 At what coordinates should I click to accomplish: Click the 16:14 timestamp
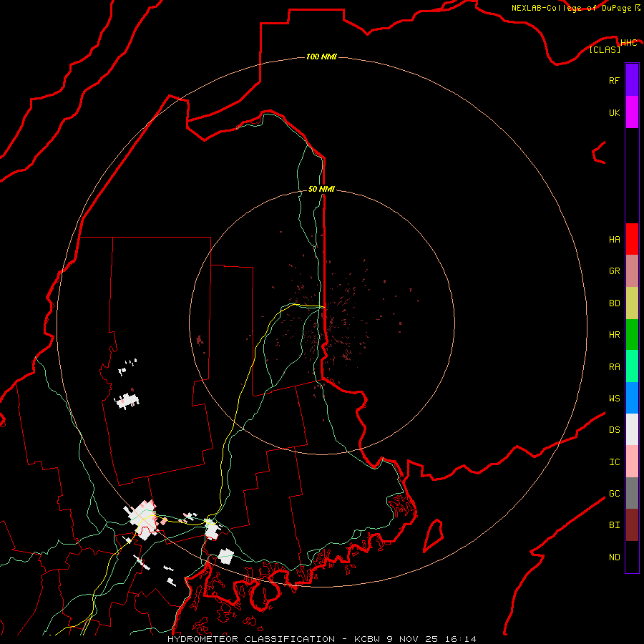point(459,639)
